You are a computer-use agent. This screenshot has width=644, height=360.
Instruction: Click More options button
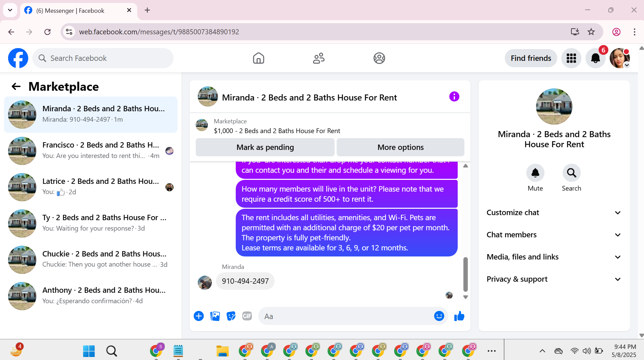[400, 147]
